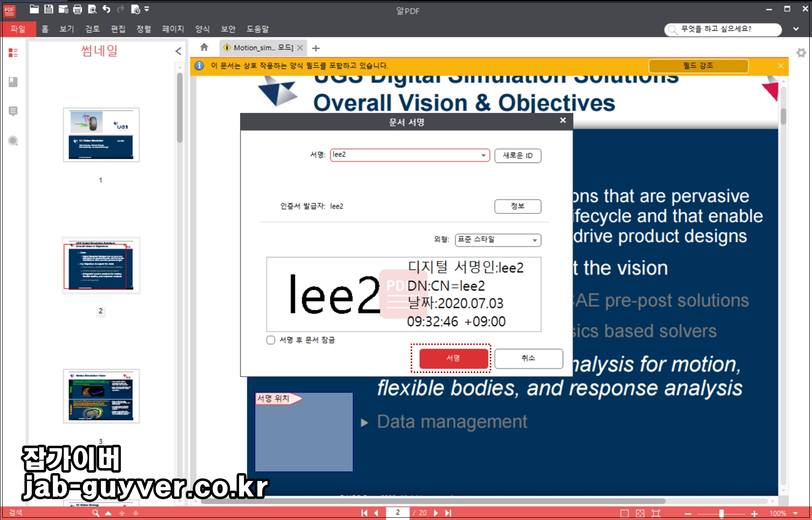812x520 pixels.
Task: Click the 서명 위치 signature field box
Action: click(x=304, y=432)
